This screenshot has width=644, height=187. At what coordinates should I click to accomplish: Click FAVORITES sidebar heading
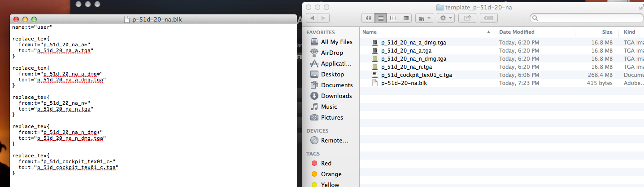coord(321,32)
